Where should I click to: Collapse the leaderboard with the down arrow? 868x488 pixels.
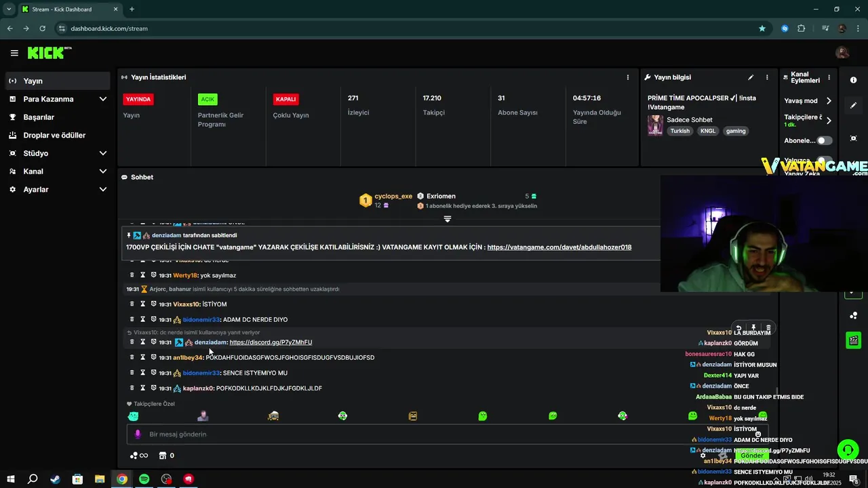point(447,218)
